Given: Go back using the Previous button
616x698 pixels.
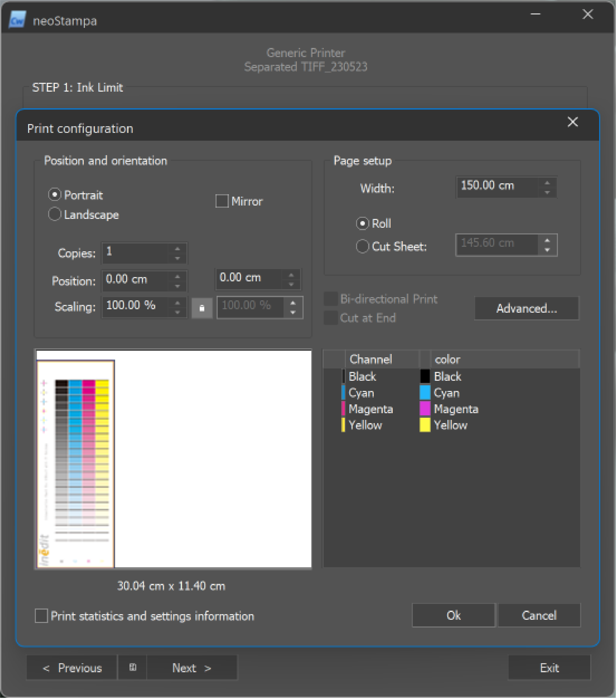Looking at the screenshot, I should pyautogui.click(x=72, y=668).
